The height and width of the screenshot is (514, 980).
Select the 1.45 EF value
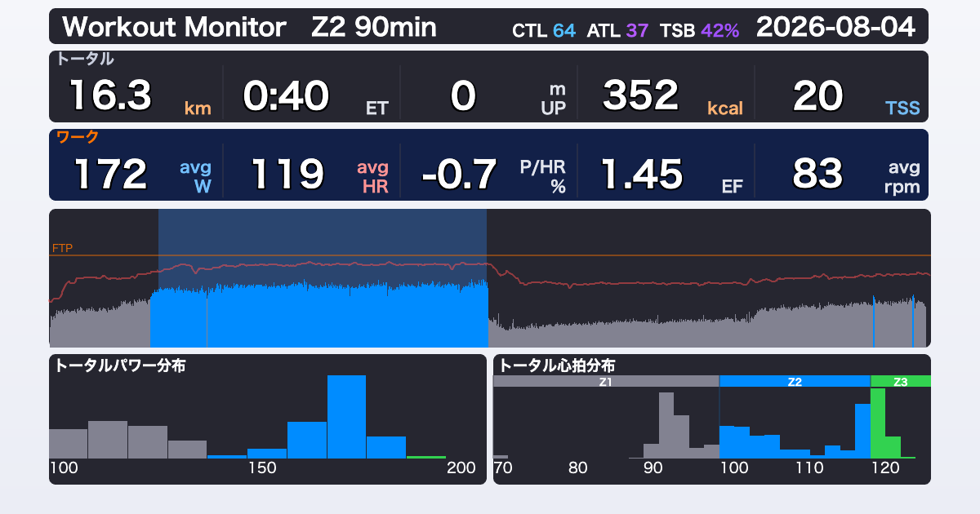(x=641, y=174)
